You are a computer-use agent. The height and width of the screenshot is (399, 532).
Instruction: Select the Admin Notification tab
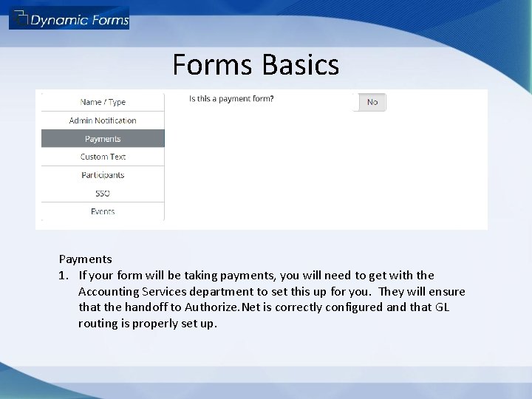point(103,120)
